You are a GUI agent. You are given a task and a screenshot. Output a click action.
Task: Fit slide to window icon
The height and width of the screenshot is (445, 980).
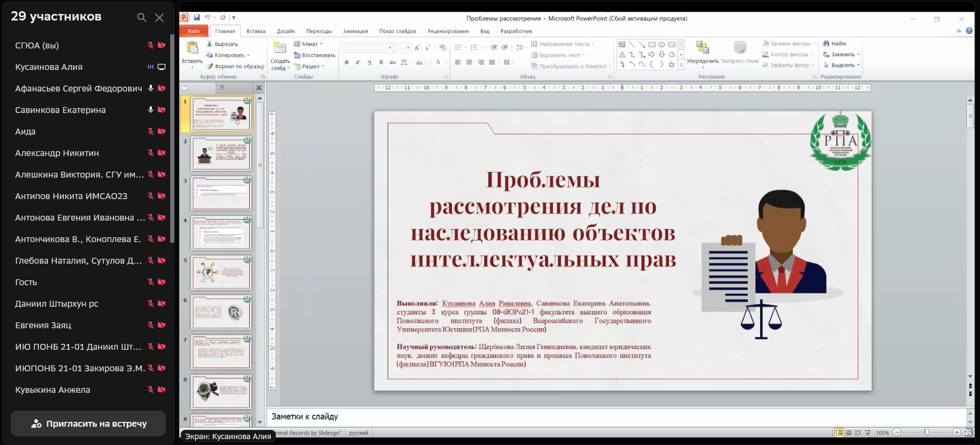(x=968, y=432)
